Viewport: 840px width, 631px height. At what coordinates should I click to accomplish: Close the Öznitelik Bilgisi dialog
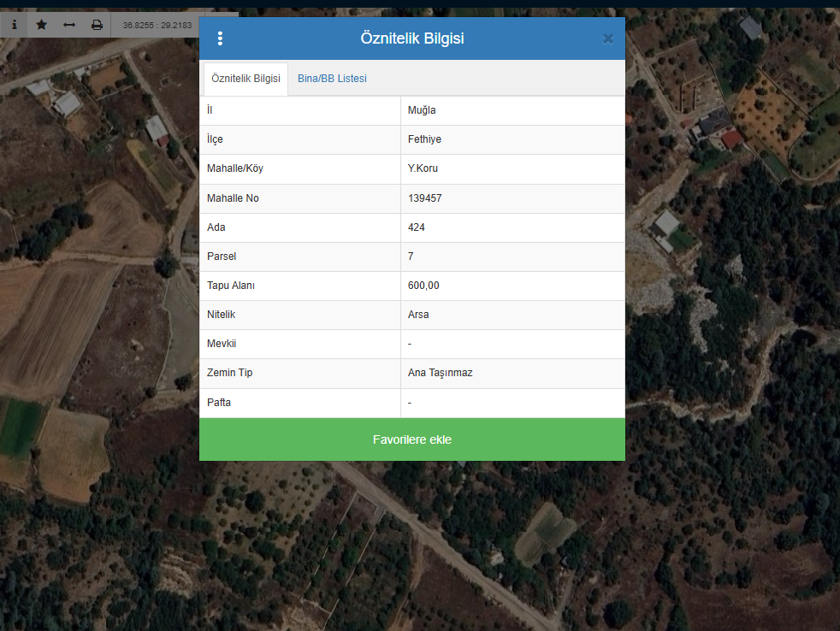tap(607, 38)
